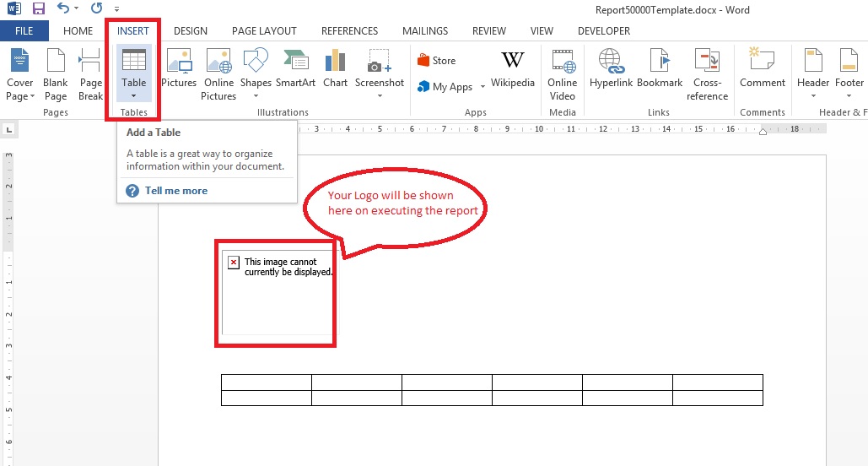Open the Office Store
Image resolution: width=868 pixels, height=466 pixels.
click(x=437, y=61)
